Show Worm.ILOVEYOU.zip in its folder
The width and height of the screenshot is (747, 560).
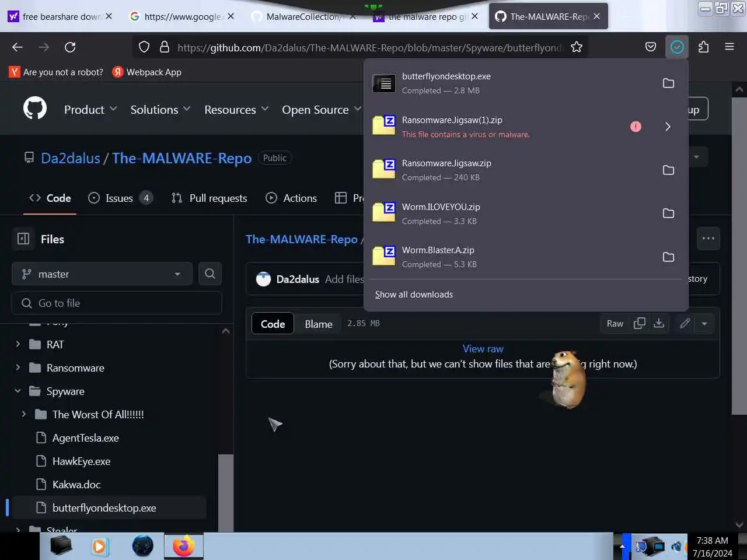[668, 213]
